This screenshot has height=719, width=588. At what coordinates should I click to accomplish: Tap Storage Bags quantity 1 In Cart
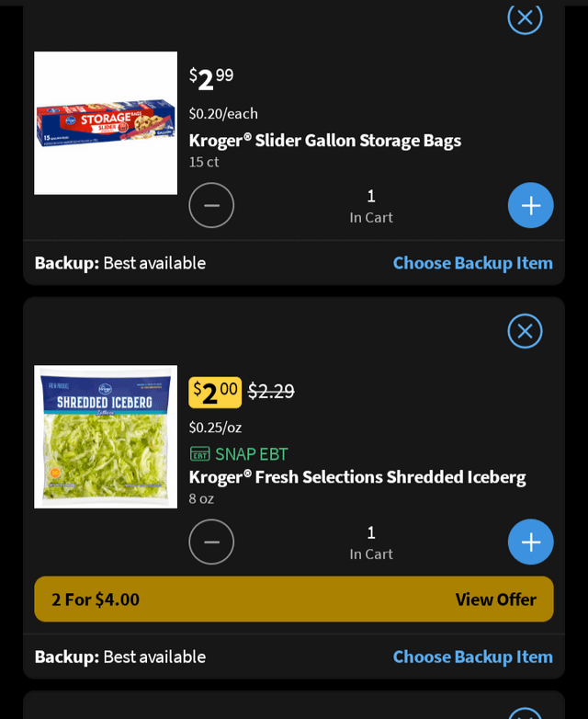tap(371, 206)
